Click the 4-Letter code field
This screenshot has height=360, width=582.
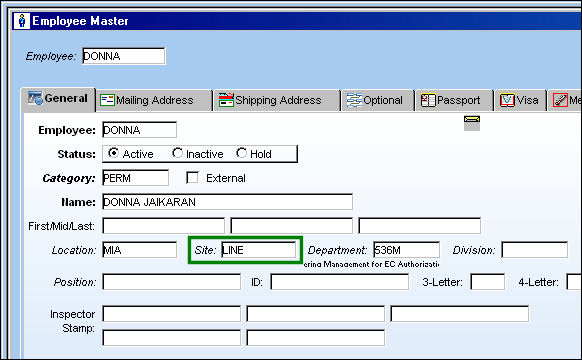574,282
